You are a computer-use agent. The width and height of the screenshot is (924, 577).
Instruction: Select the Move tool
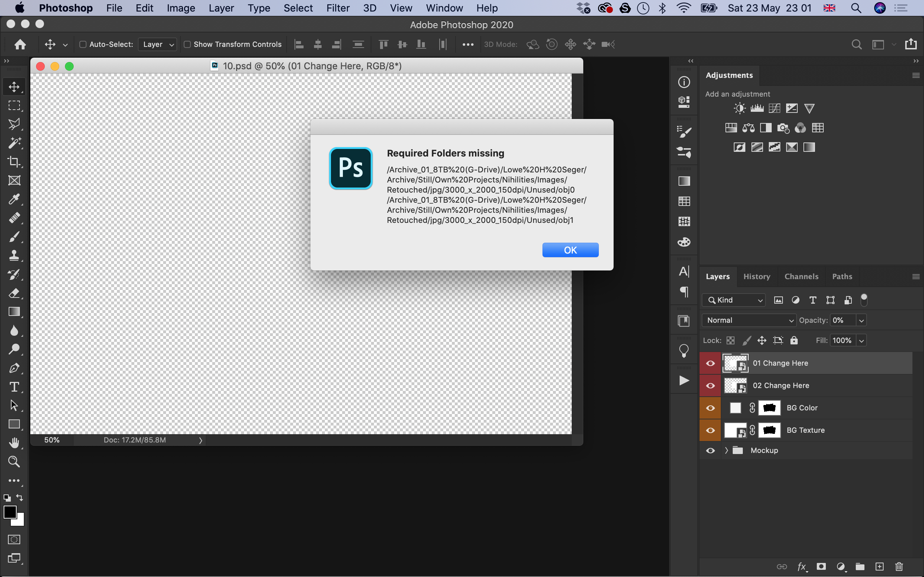tap(14, 87)
